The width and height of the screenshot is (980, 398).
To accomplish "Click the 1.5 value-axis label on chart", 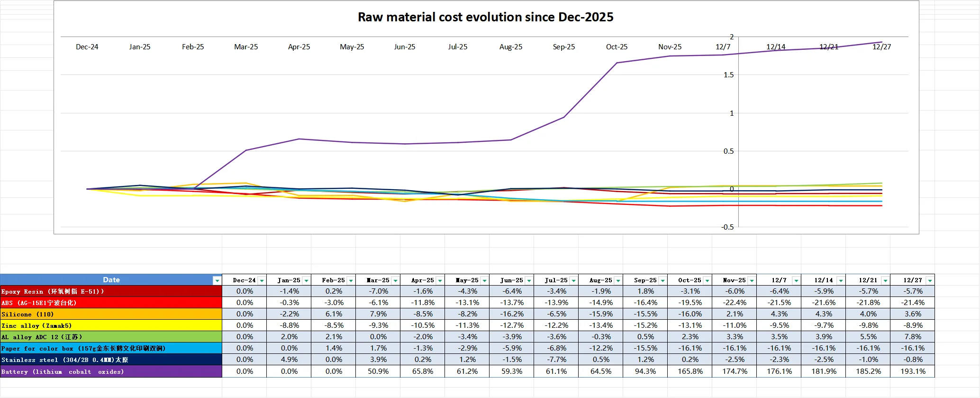I will (x=728, y=75).
